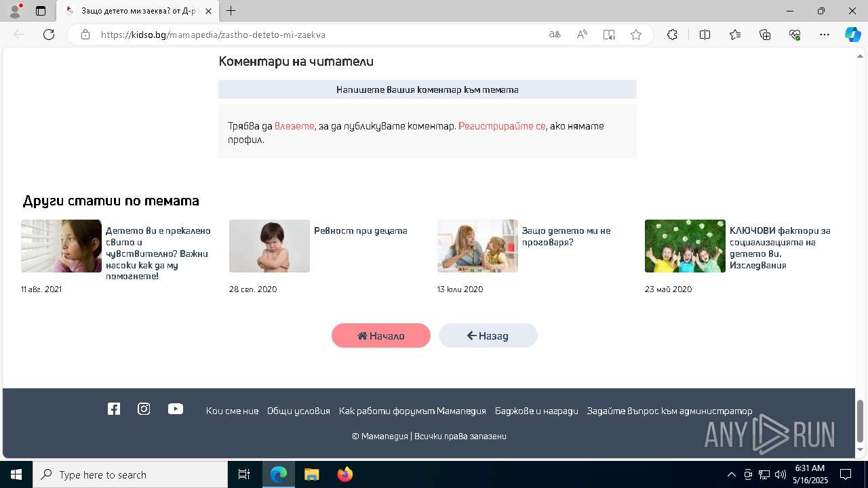Click the Влезете login link
The height and width of the screenshot is (488, 868).
294,126
